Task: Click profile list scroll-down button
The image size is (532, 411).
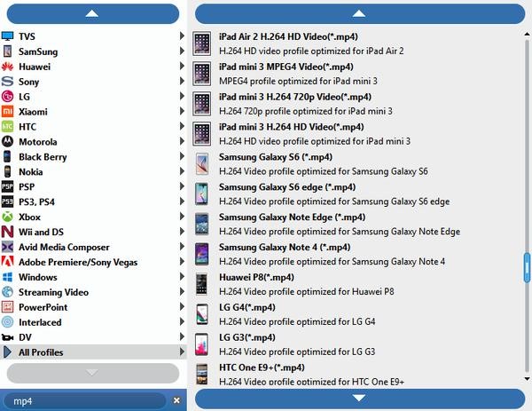Action: 360,399
